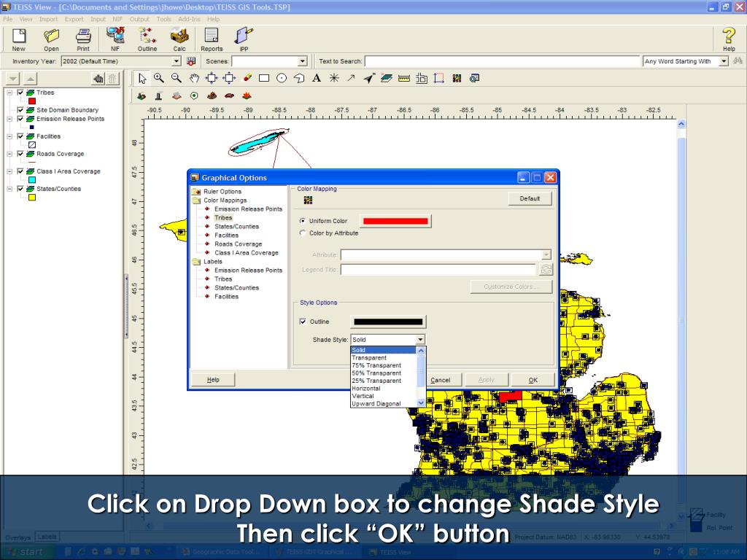The image size is (747, 560).
Task: Click the eraser tool icon
Action: click(247, 77)
